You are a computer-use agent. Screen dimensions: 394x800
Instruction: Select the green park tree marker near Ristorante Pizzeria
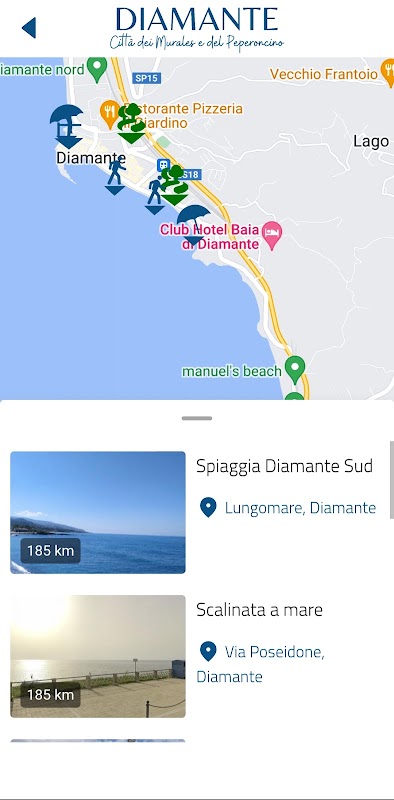131,123
